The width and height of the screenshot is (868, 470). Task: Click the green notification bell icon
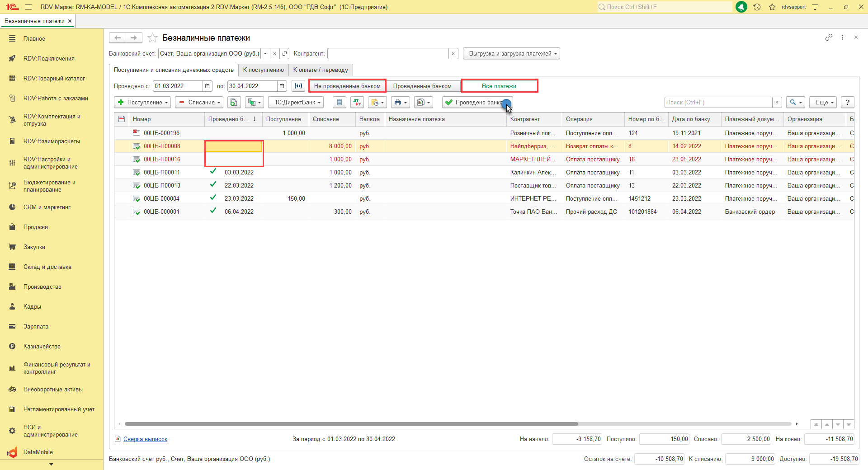click(x=741, y=7)
